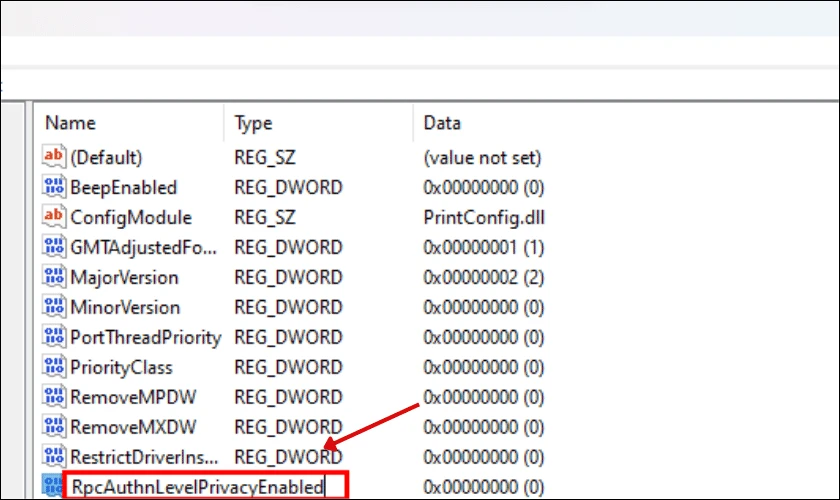The width and height of the screenshot is (840, 500).
Task: Click the RemoveMXDW DWORD icon
Action: pos(54,427)
